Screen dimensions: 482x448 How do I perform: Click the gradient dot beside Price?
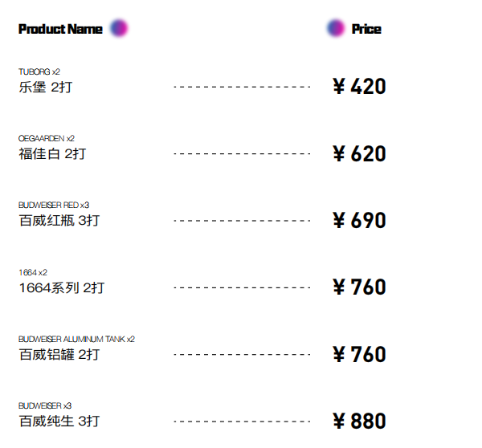[335, 28]
